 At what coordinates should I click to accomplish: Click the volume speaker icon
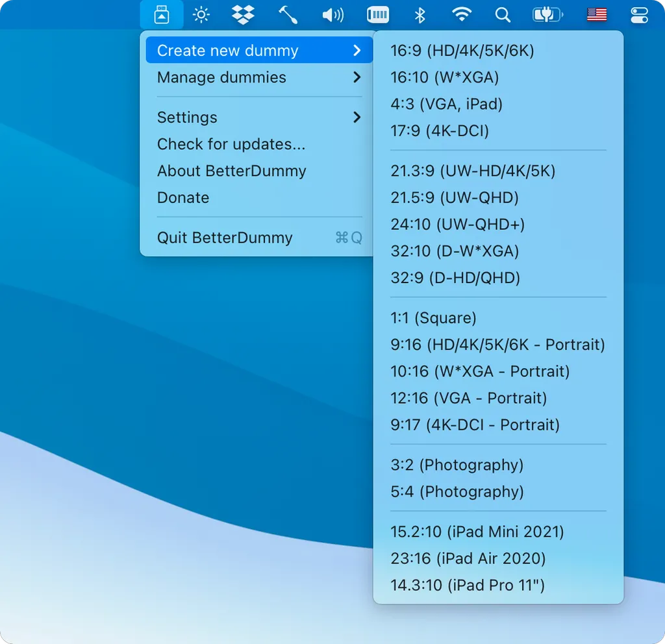(x=332, y=14)
